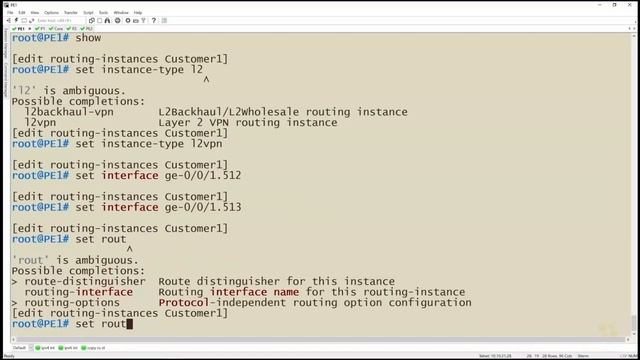Screen dimensions: 640x360
Task: Click the telnet address status bar entry
Action: tap(495, 356)
